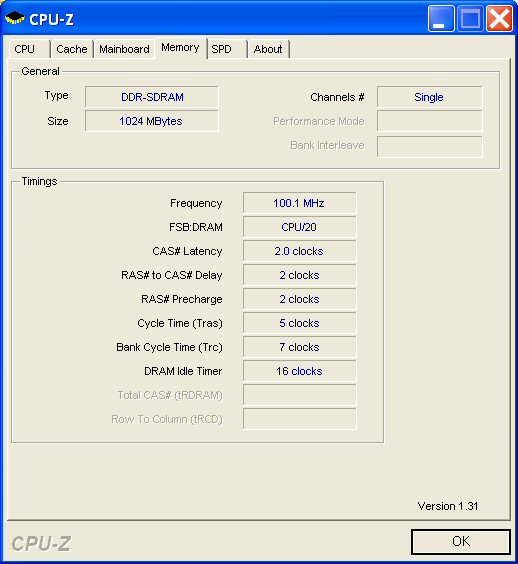Click the Frequency label

pyautogui.click(x=196, y=204)
